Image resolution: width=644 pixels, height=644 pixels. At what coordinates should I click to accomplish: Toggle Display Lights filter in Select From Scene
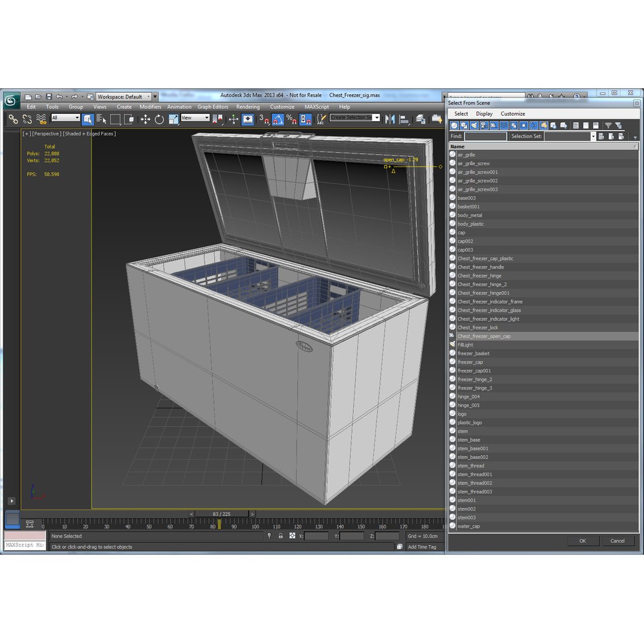click(x=474, y=125)
